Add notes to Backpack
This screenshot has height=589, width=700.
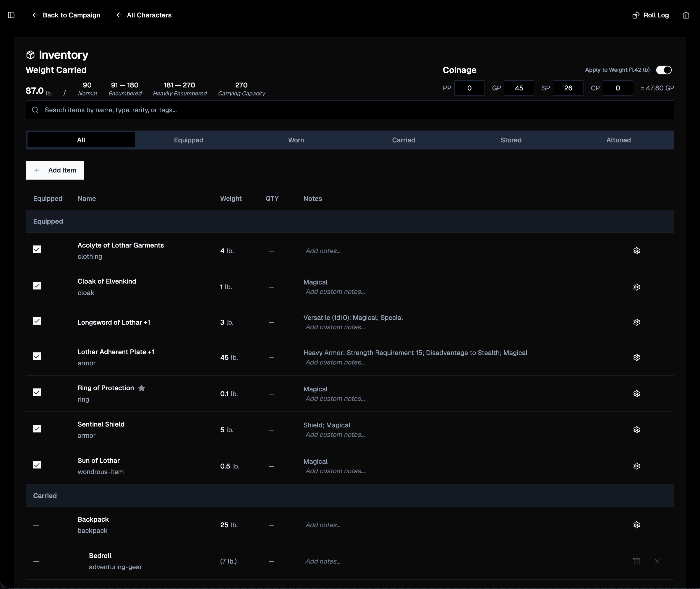(x=323, y=525)
